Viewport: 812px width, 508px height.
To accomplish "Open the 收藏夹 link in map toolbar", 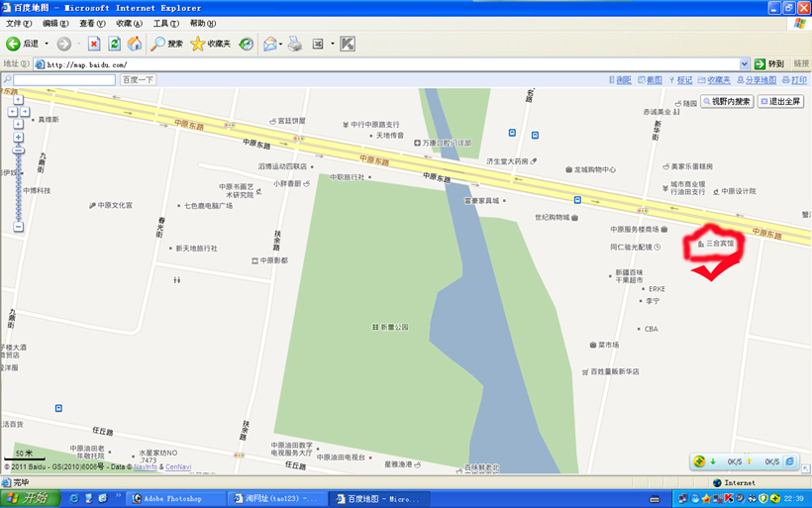I will (x=714, y=80).
